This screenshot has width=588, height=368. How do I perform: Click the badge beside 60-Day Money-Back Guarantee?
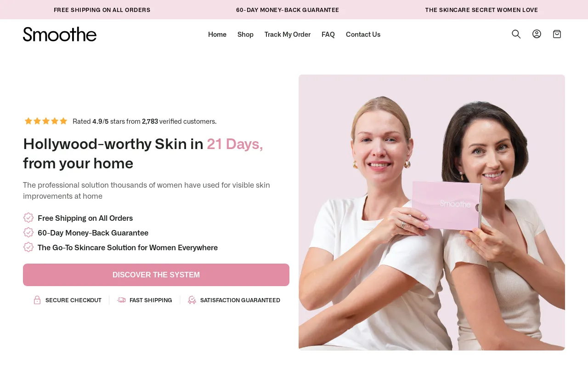coord(28,232)
